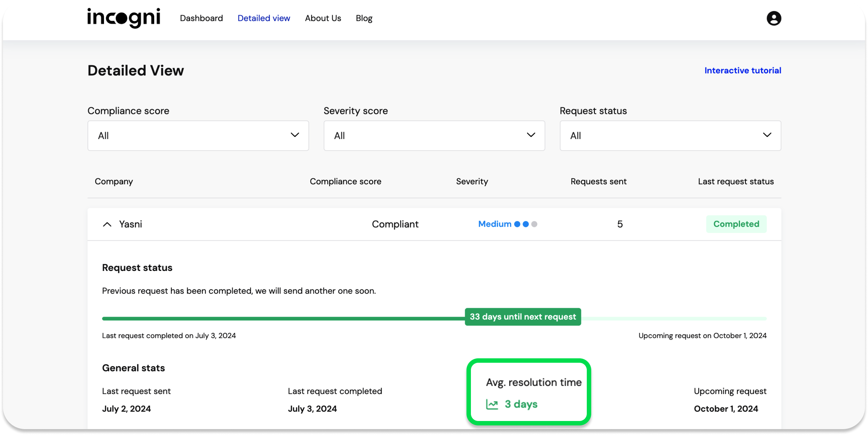
Task: Start the Interactive tutorial link
Action: click(743, 70)
